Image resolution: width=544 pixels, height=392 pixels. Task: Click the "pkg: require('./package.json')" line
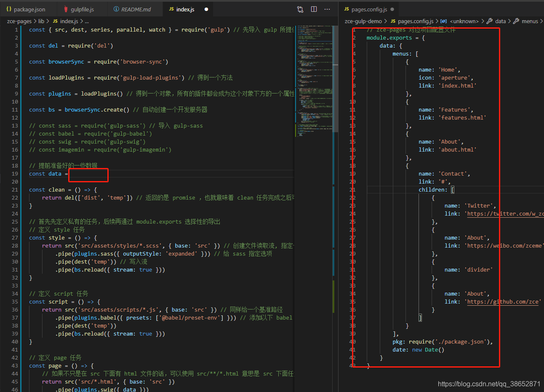pos(443,341)
